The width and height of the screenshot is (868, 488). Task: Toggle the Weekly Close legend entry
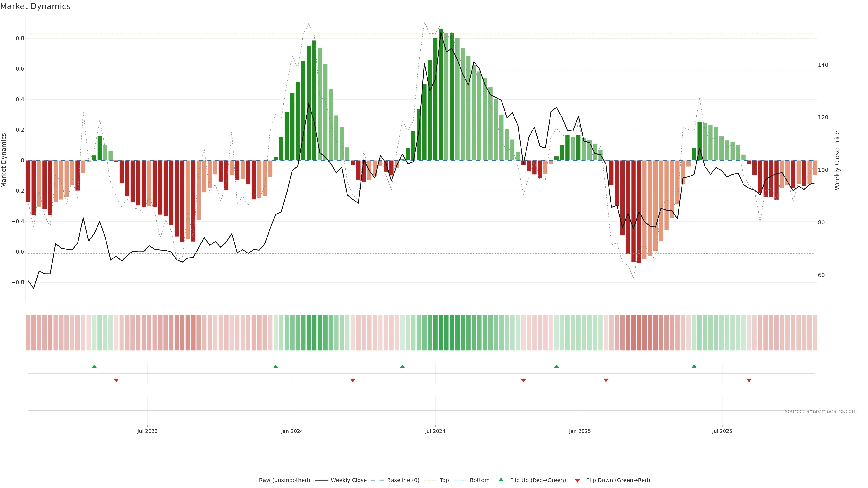tap(348, 480)
